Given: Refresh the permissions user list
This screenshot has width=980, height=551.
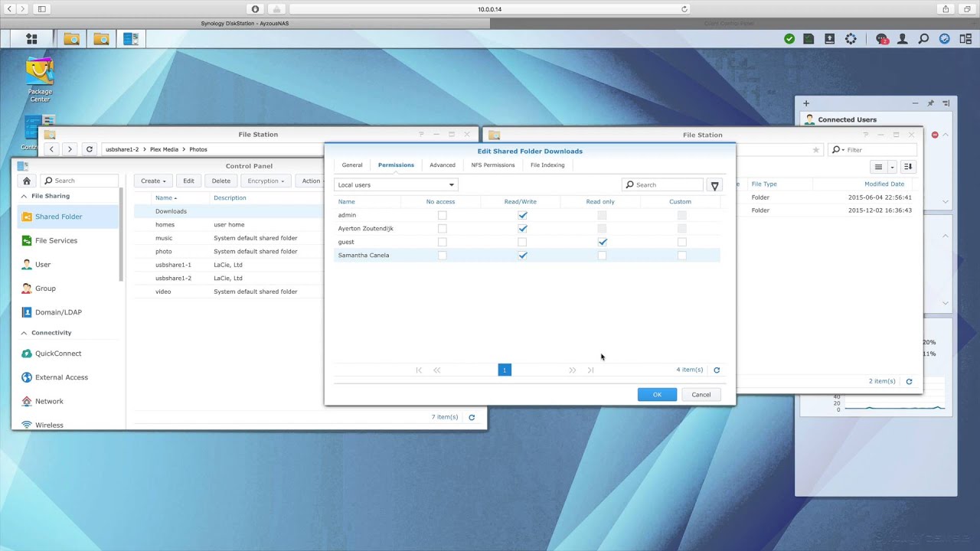Looking at the screenshot, I should [717, 370].
